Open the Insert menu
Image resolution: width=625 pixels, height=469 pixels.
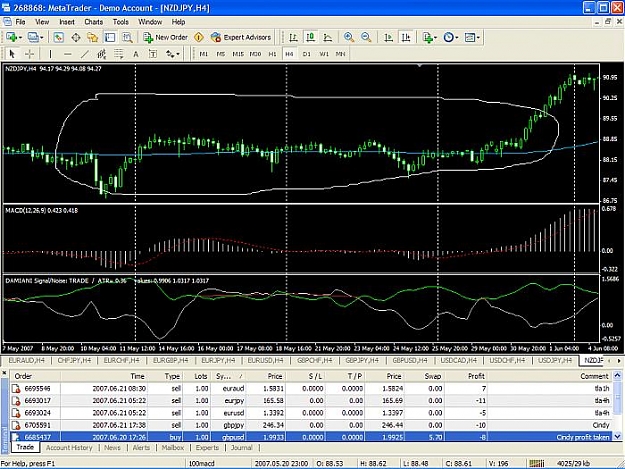click(67, 22)
